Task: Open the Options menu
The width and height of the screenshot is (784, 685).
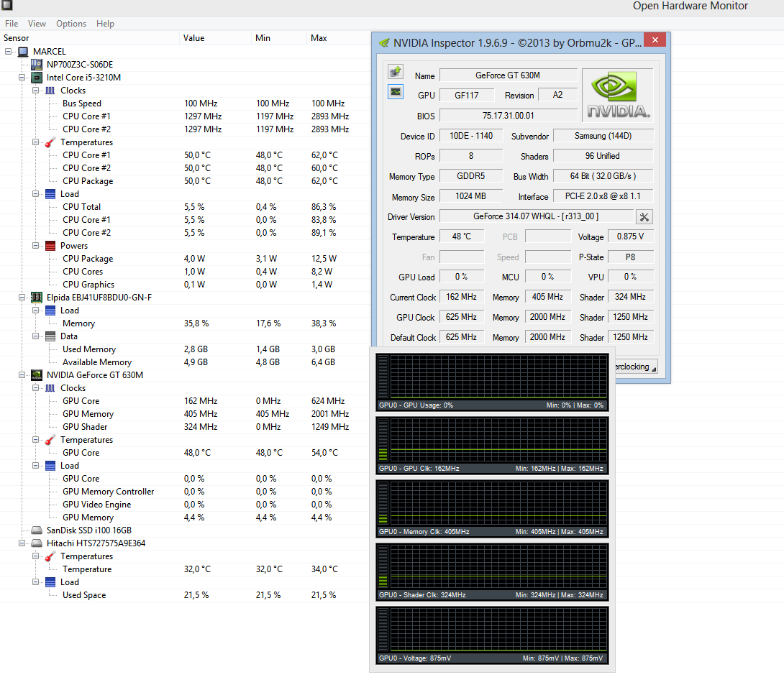Action: coord(71,24)
